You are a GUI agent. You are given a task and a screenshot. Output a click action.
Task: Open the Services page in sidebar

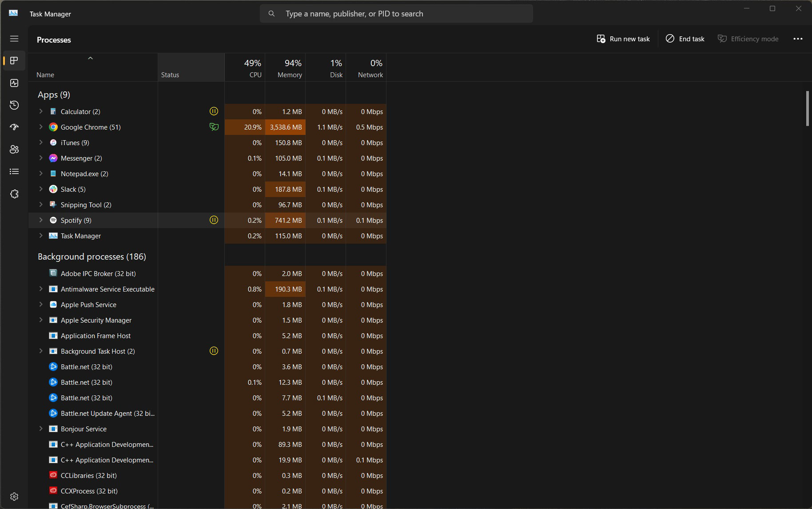(x=14, y=194)
